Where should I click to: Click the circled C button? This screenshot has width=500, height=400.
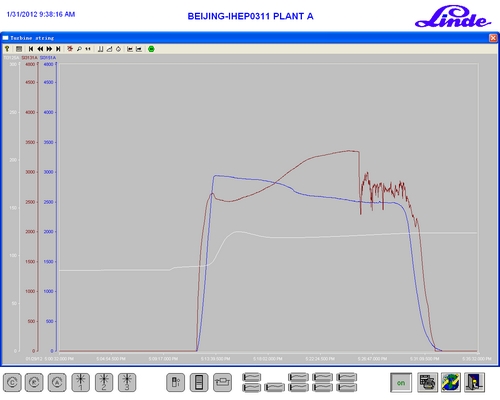pyautogui.click(x=12, y=382)
